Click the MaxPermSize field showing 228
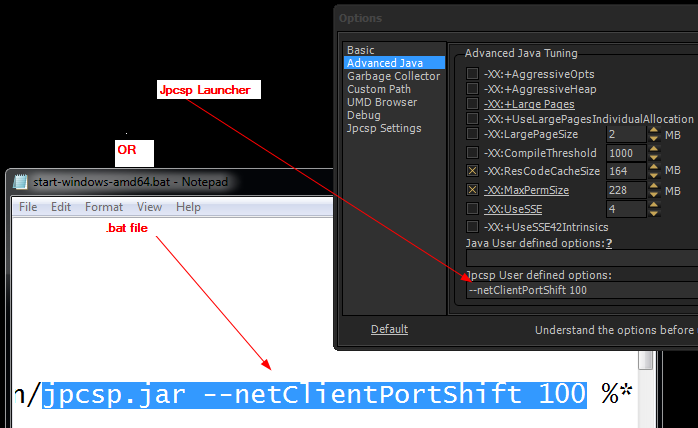Image resolution: width=698 pixels, height=428 pixels. click(626, 190)
